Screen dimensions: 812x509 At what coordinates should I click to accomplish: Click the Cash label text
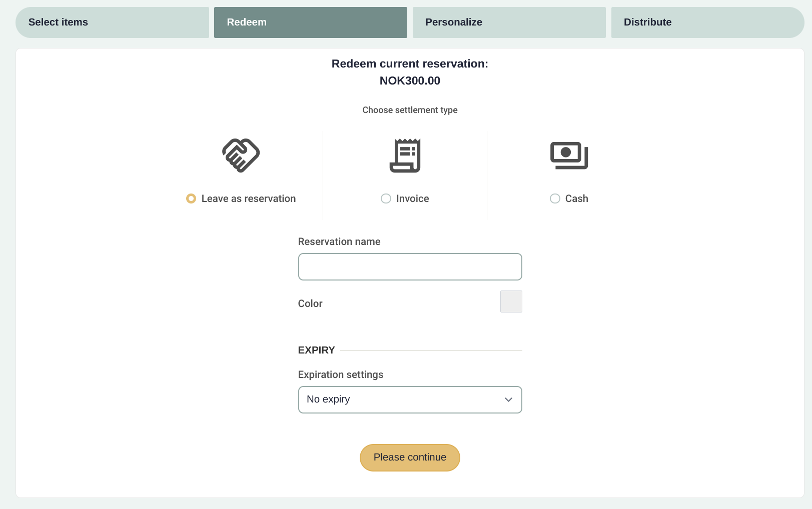tap(577, 198)
